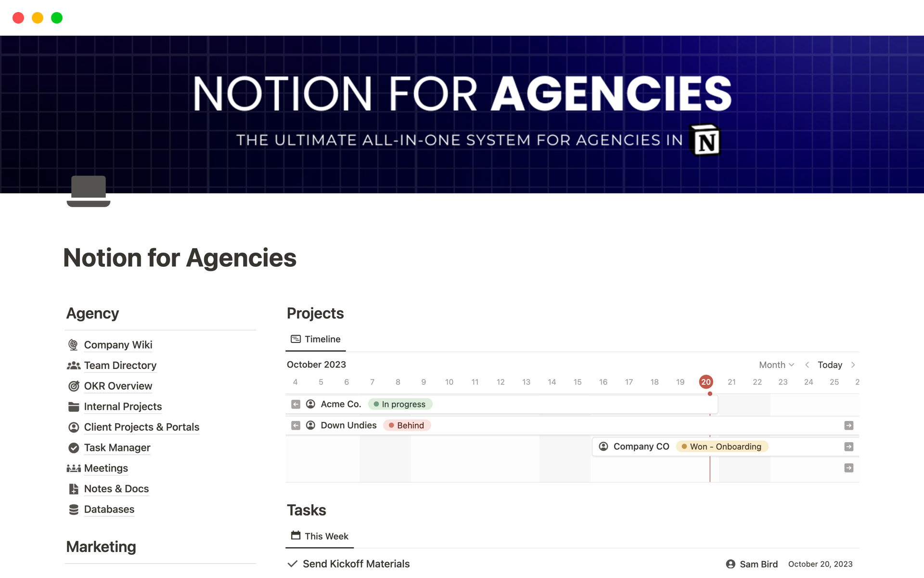Open Databases section icon

click(73, 509)
